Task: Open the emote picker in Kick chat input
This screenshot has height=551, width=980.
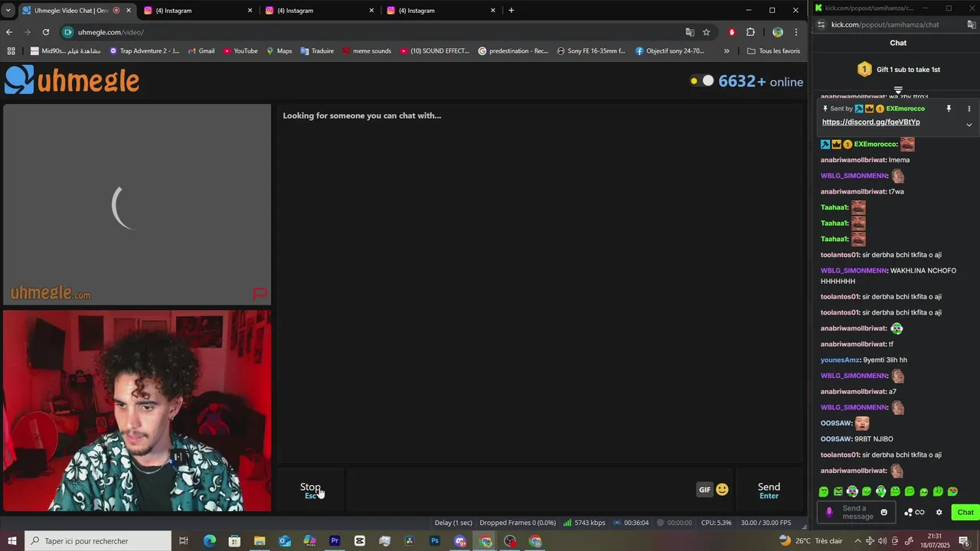Action: [x=884, y=513]
